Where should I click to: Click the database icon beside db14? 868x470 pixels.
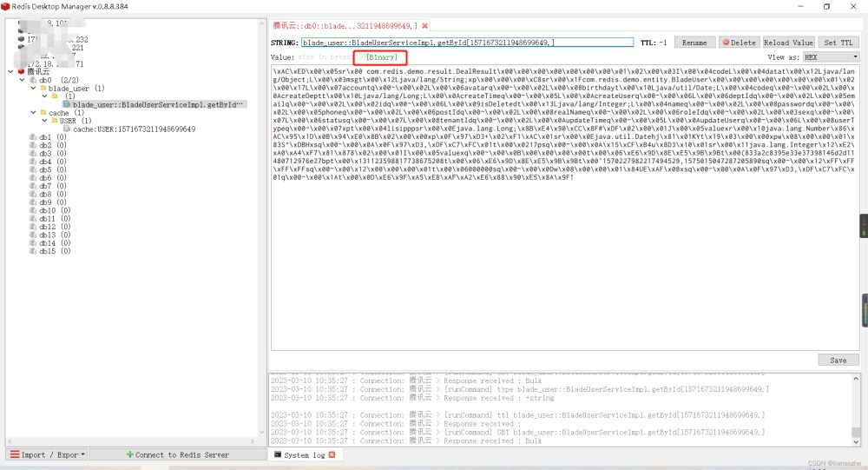pyautogui.click(x=33, y=242)
